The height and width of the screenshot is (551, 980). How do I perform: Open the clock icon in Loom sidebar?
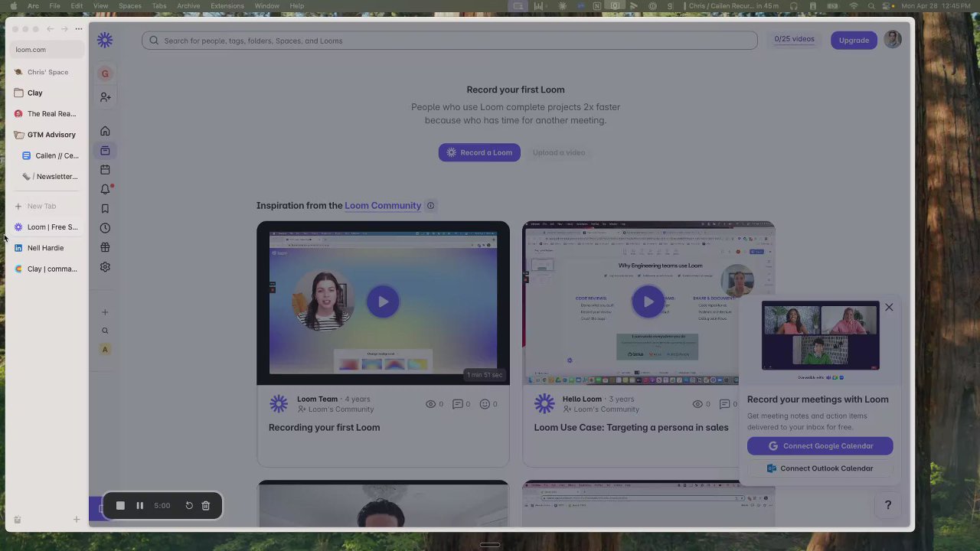pyautogui.click(x=105, y=228)
